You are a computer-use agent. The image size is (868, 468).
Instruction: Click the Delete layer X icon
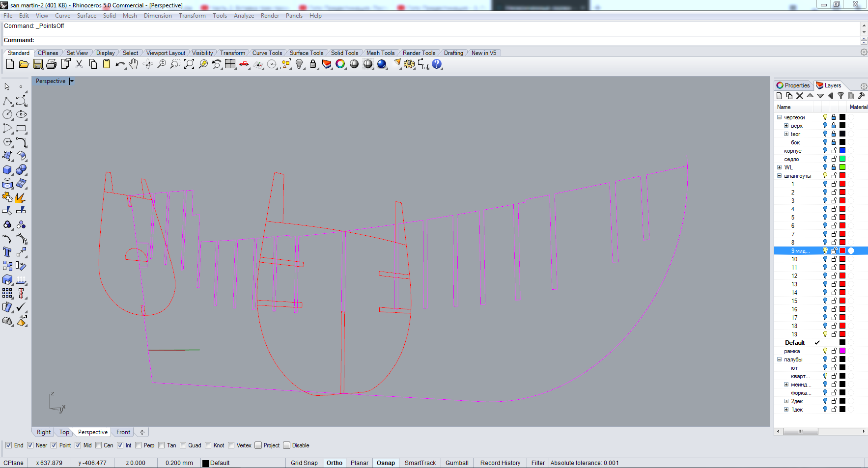pyautogui.click(x=800, y=96)
